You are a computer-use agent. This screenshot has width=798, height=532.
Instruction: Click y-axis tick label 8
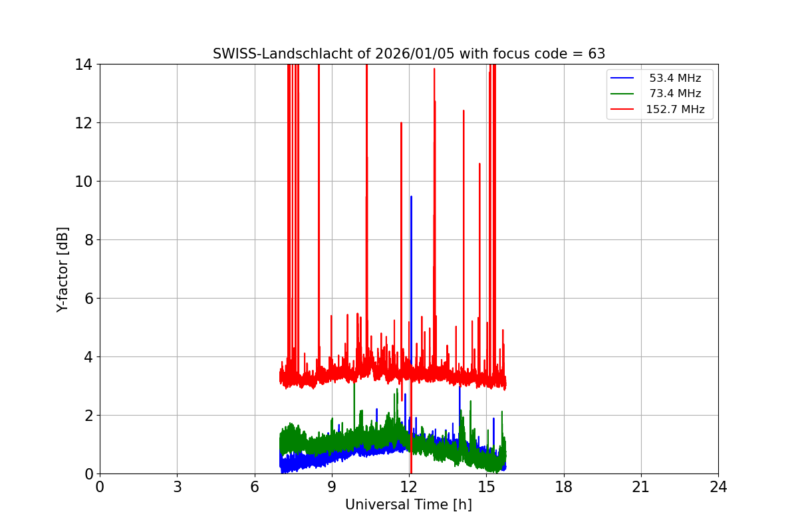(x=88, y=240)
